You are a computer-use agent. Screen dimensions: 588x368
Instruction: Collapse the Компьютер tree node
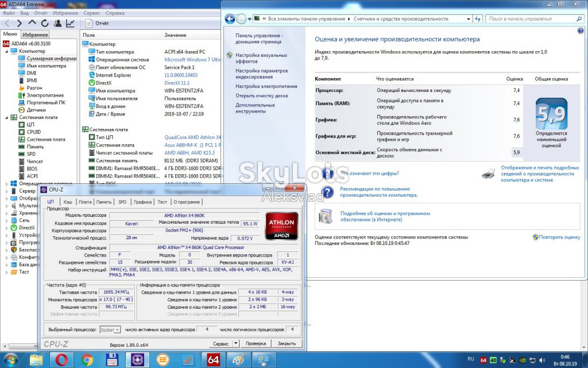point(7,51)
